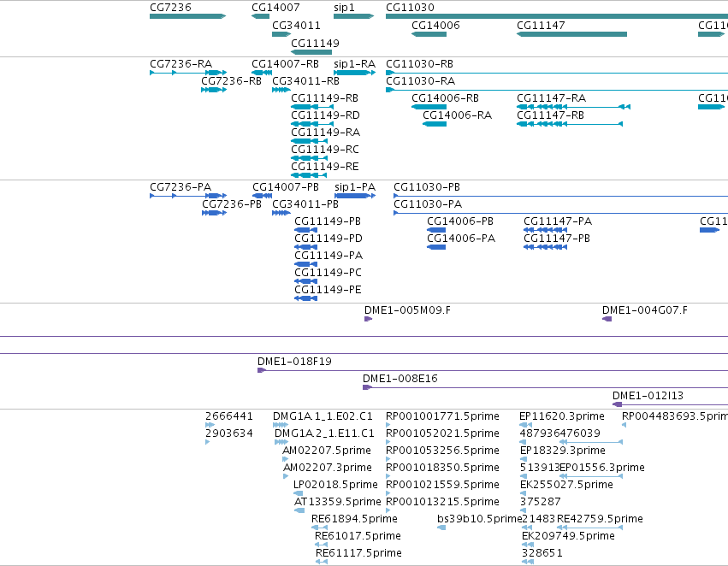Click the RE61117.5prime EST label
The width and height of the screenshot is (728, 566).
tap(359, 553)
